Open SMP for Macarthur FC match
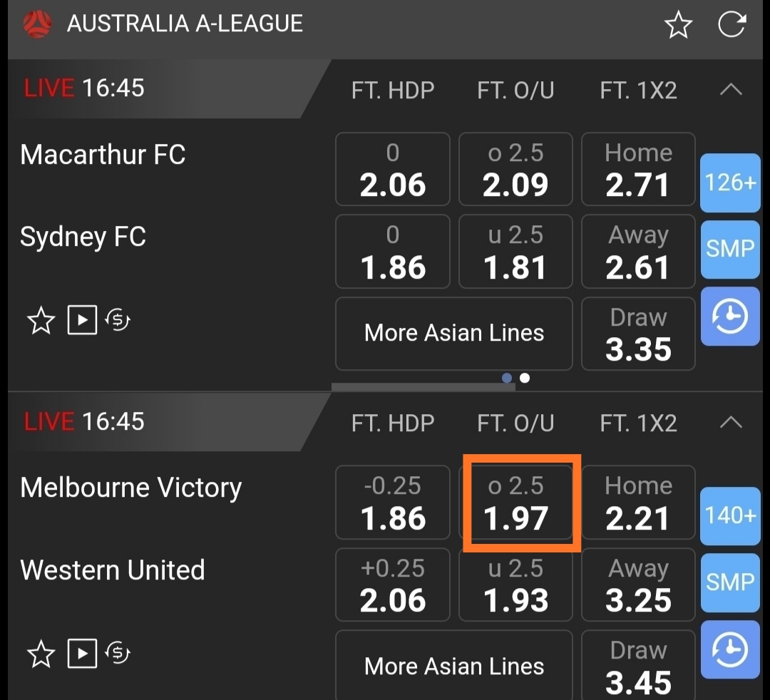 [730, 248]
